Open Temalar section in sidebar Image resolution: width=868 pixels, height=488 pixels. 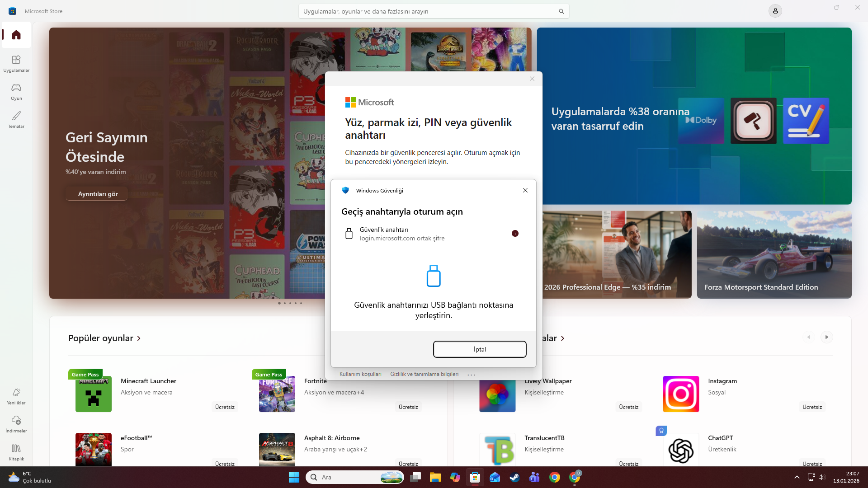tap(16, 119)
